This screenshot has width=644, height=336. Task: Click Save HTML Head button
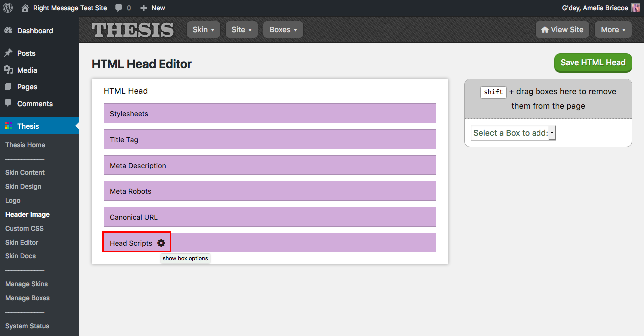point(593,63)
